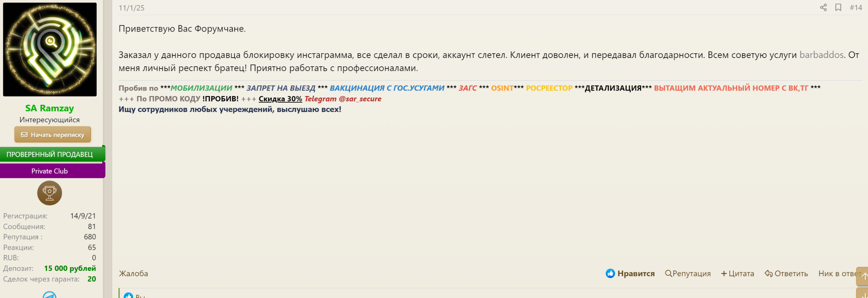Viewport: 868px width, 298px height.
Task: Click the Регистрация date 14/9/21
Action: [83, 216]
